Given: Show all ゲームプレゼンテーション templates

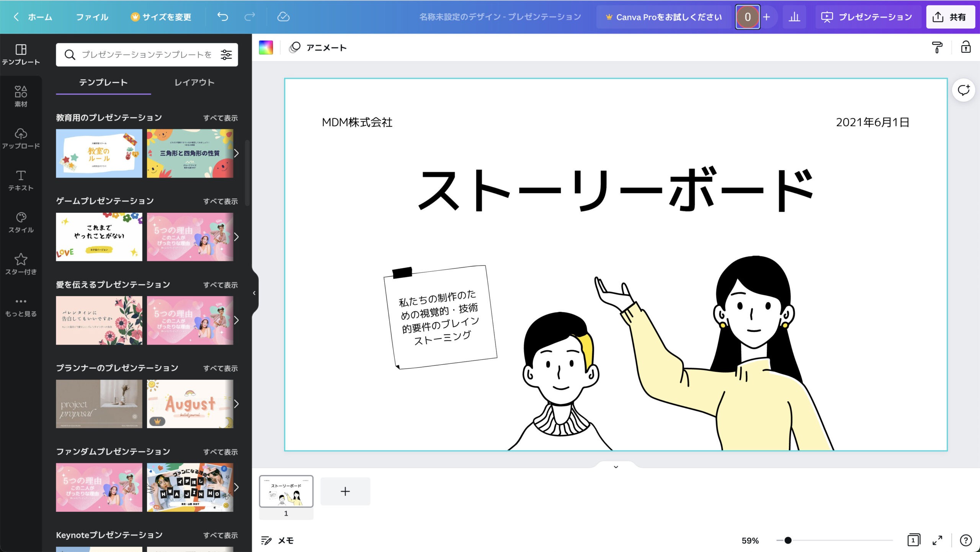Looking at the screenshot, I should click(x=220, y=202).
